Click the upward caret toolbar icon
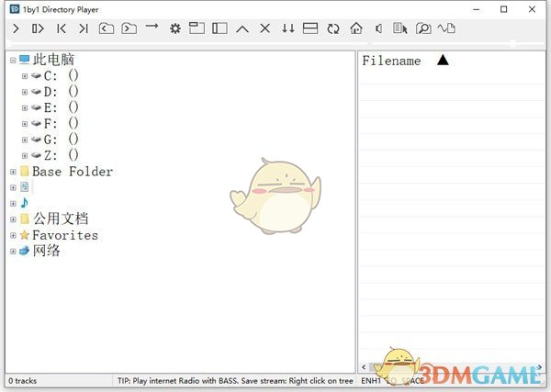The width and height of the screenshot is (551, 392). (x=242, y=28)
